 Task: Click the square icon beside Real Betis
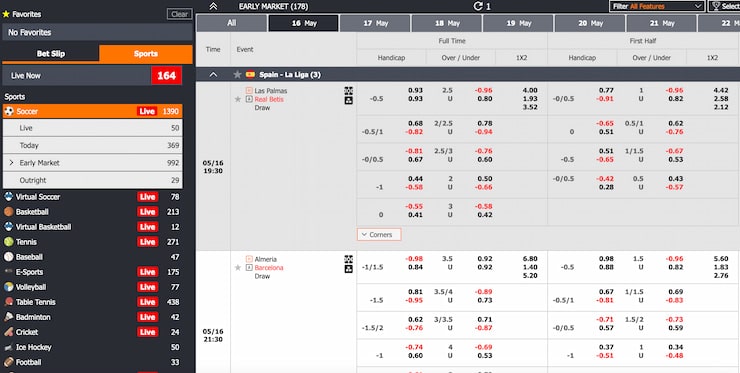click(x=249, y=99)
